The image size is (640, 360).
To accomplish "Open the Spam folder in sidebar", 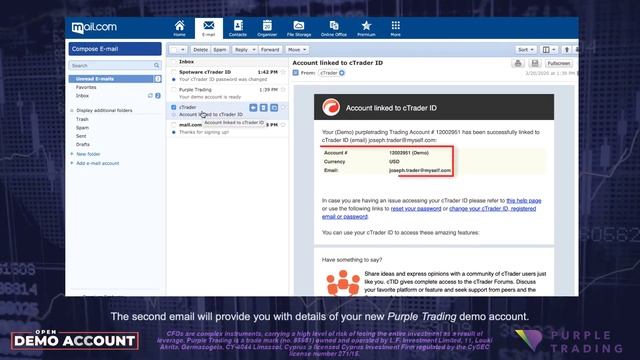I will (82, 128).
